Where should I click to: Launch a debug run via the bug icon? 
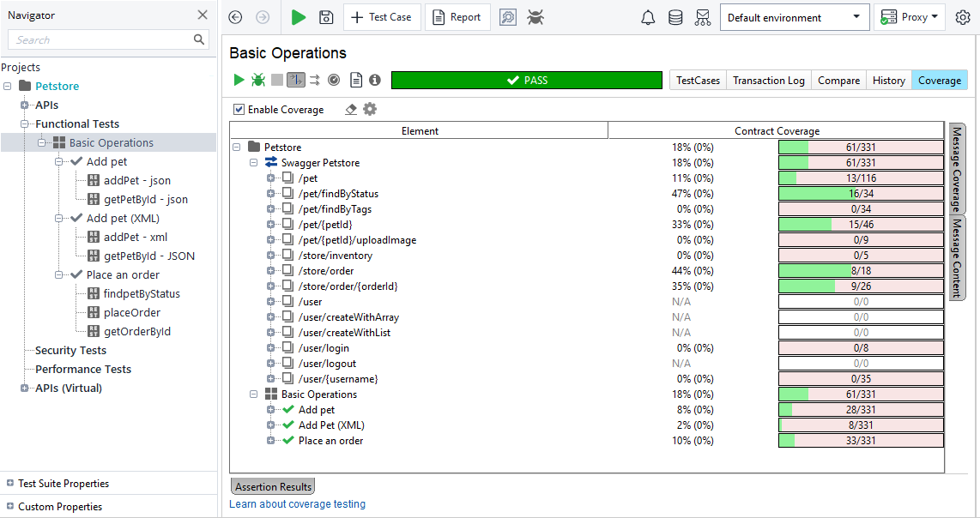pyautogui.click(x=258, y=80)
